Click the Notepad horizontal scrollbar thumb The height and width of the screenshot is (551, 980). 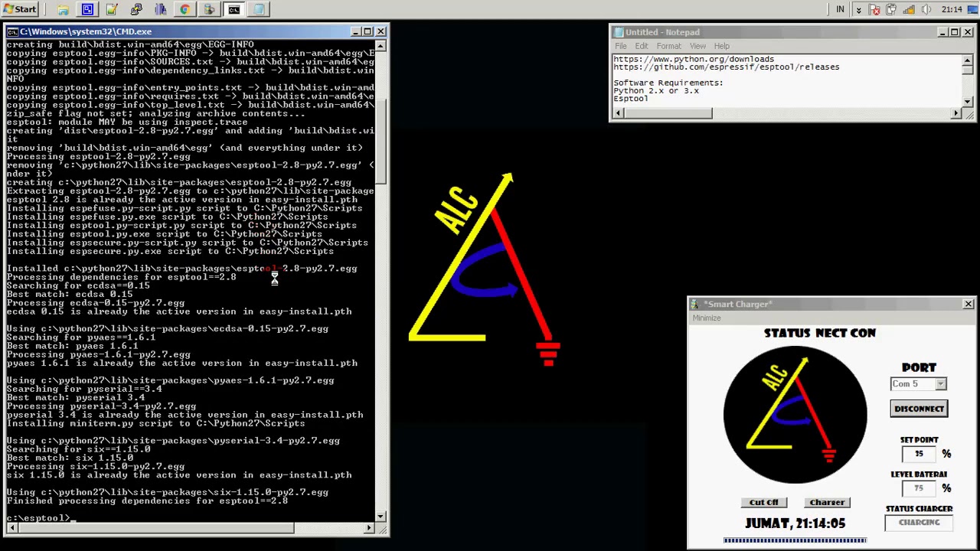668,113
